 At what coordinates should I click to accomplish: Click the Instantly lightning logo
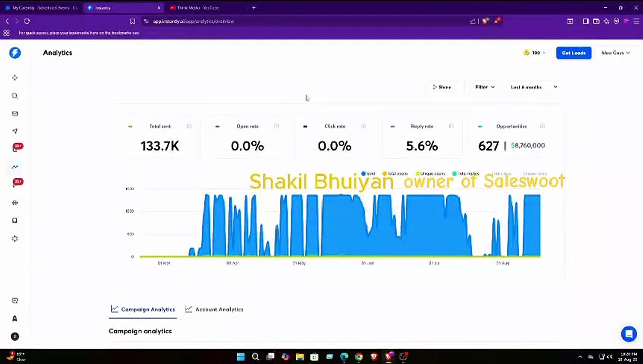click(15, 53)
